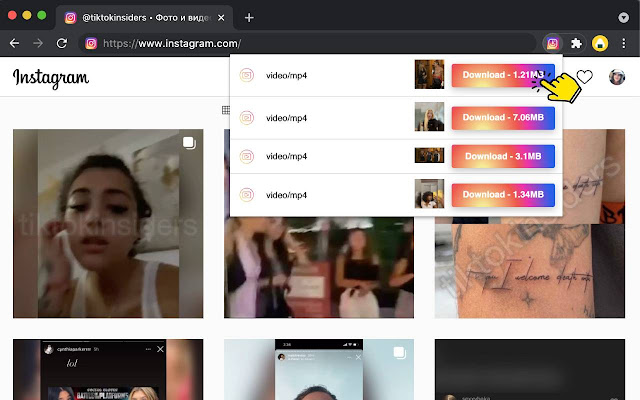The width and height of the screenshot is (640, 400).
Task: Open a new tab with plus button
Action: tap(249, 18)
